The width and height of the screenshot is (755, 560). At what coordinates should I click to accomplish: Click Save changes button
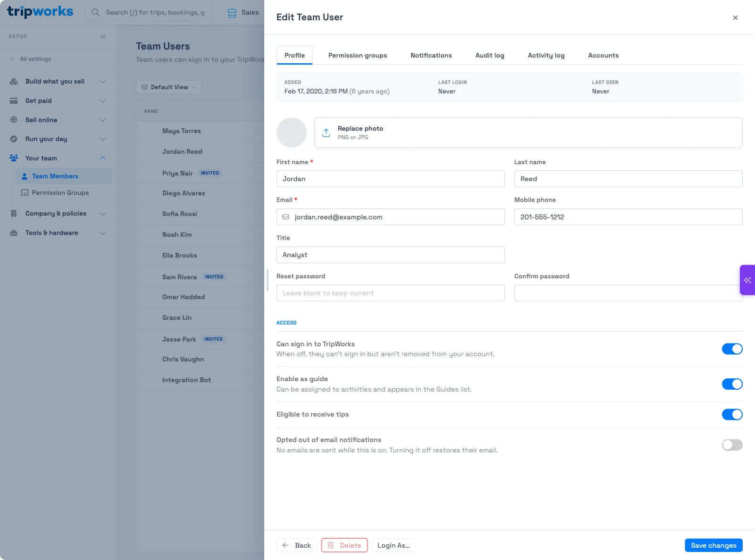(x=713, y=545)
